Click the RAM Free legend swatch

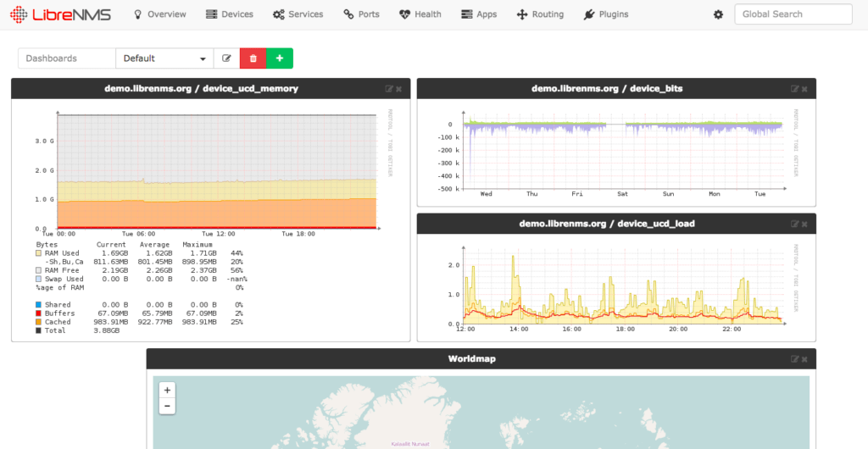39,270
